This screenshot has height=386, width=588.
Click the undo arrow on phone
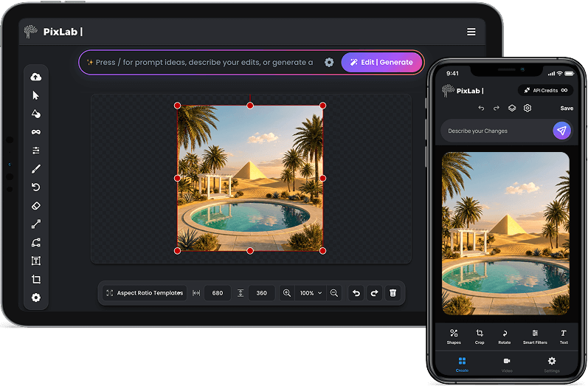(x=481, y=108)
